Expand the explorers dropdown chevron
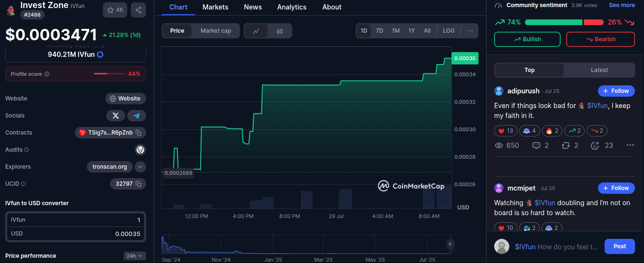This screenshot has width=644, height=263. tap(140, 167)
